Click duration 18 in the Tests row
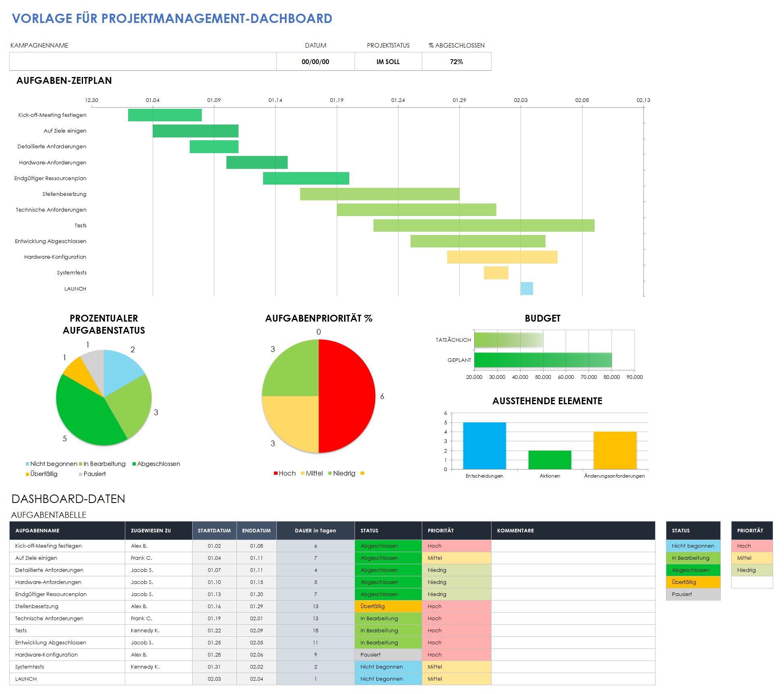 coord(315,630)
